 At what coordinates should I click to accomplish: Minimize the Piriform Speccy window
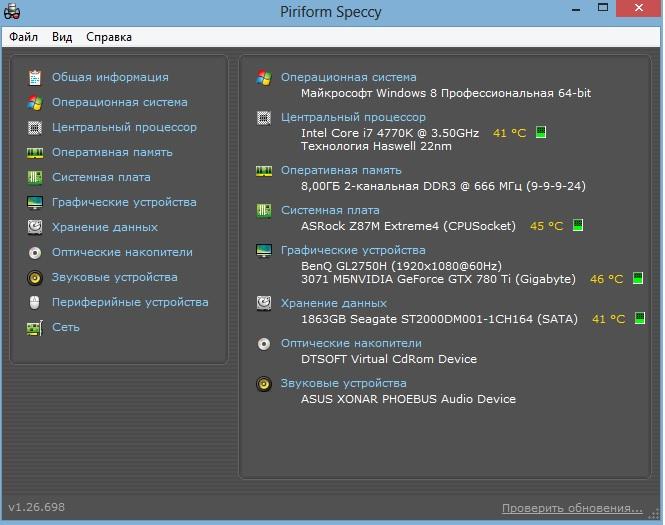tap(576, 9)
